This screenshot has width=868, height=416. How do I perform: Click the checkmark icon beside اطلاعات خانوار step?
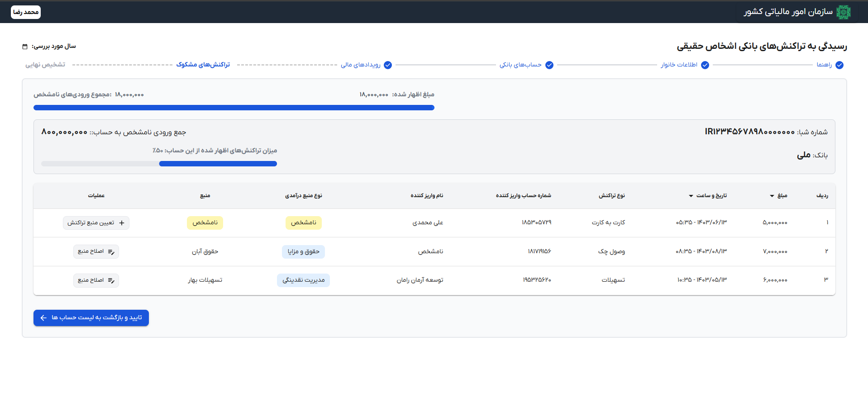(x=705, y=65)
